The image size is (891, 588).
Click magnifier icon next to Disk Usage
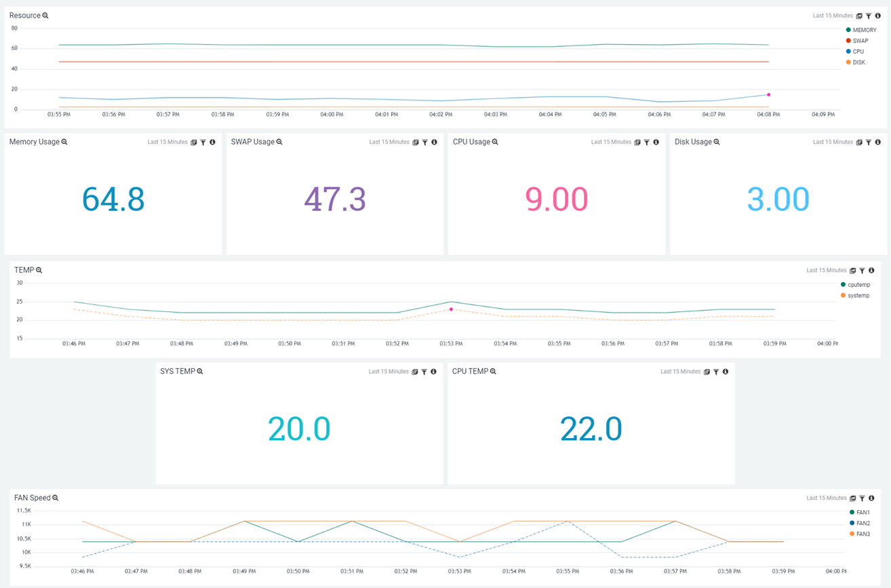(717, 142)
